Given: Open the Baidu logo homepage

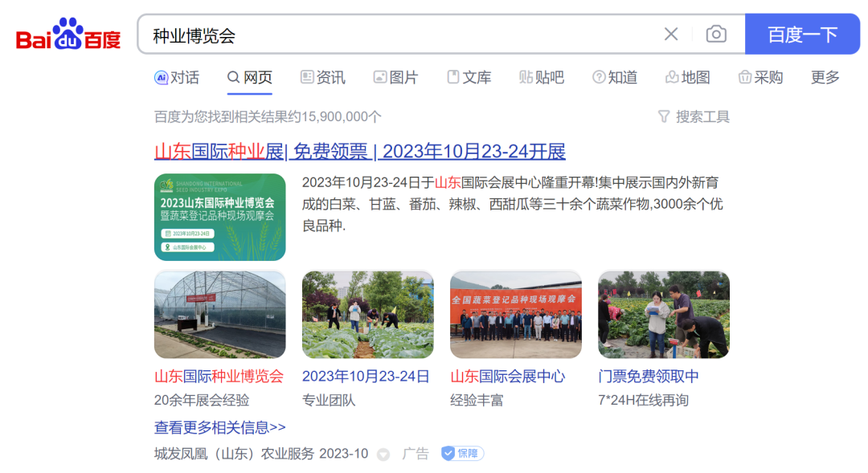Looking at the screenshot, I should coord(68,35).
